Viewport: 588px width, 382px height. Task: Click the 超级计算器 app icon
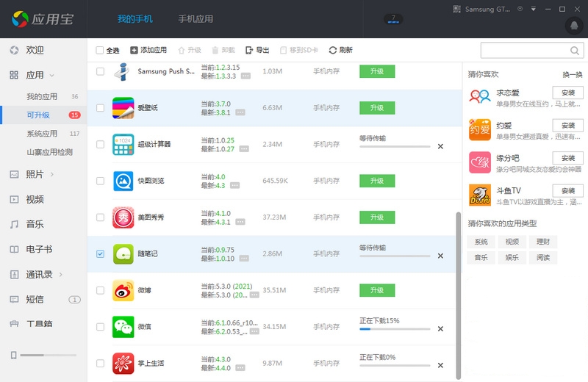[x=123, y=144]
